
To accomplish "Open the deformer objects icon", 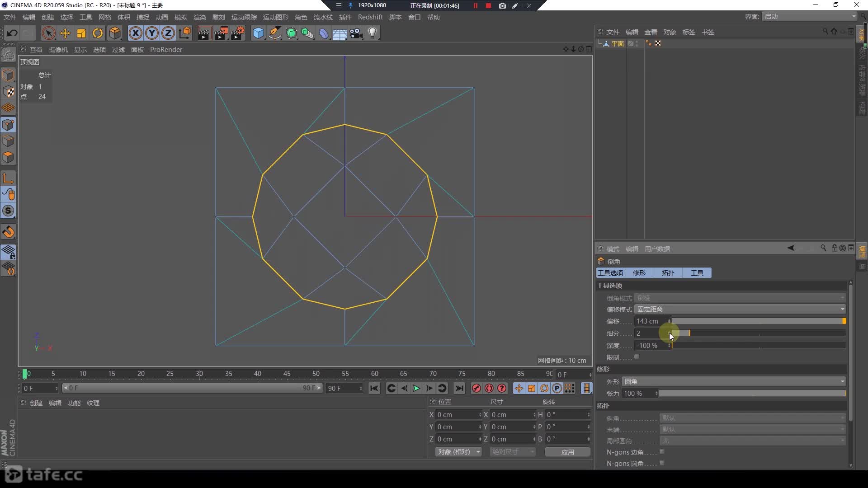I will 324,33.
